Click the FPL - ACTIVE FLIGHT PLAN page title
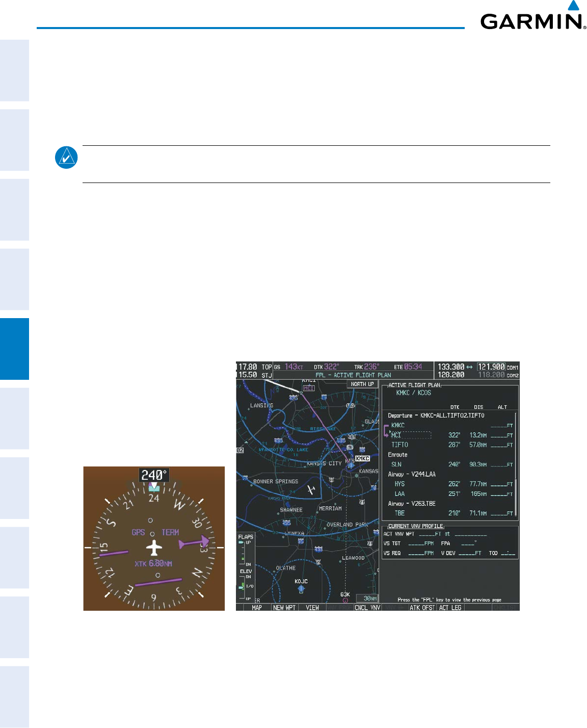Image resolution: width=587 pixels, height=728 pixels. (x=354, y=375)
